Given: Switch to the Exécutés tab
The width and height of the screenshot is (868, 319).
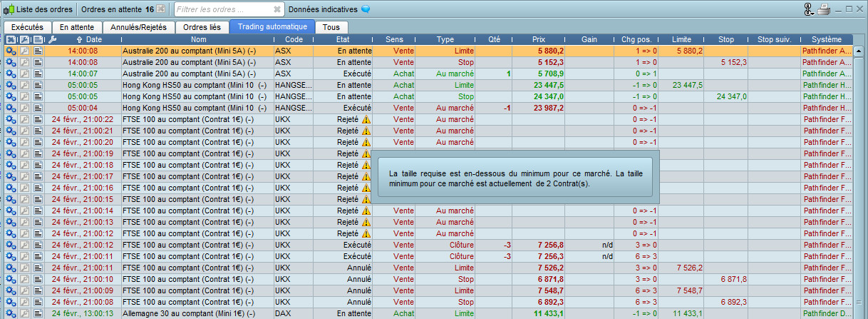Looking at the screenshot, I should (x=27, y=27).
